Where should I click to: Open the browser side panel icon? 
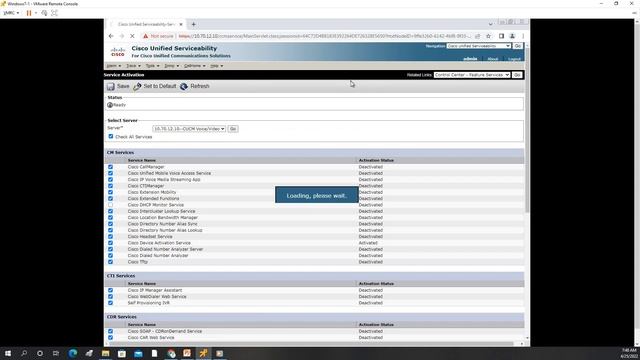click(x=502, y=36)
